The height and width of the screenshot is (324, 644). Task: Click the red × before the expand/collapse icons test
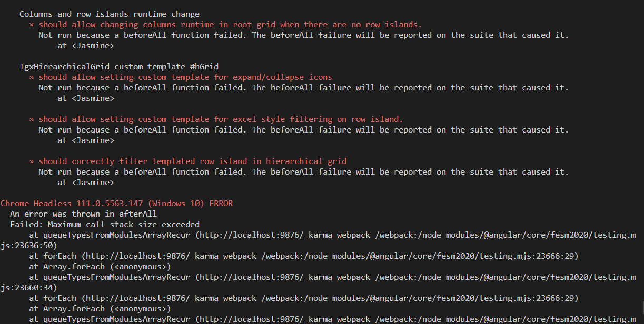click(32, 77)
